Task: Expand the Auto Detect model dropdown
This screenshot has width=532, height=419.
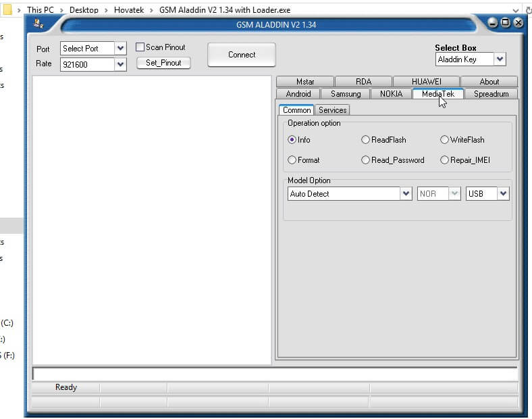Action: click(406, 193)
